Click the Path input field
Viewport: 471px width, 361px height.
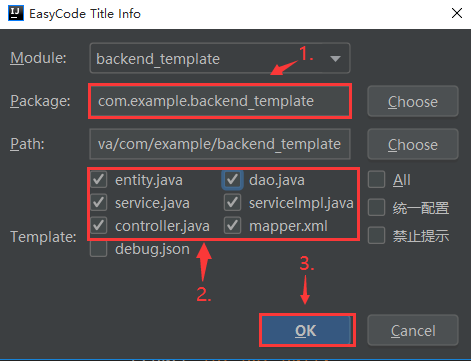click(220, 144)
